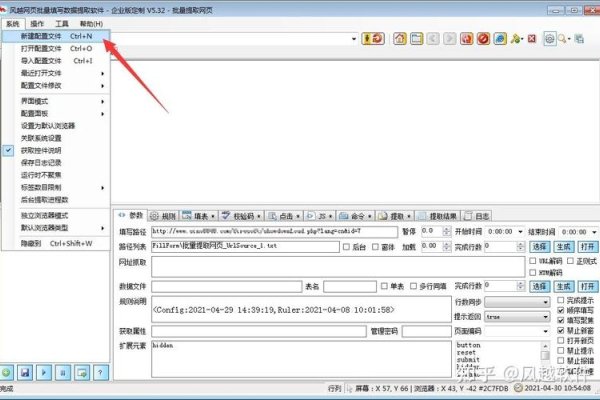Switch to the 提取结果 tab

[440, 215]
